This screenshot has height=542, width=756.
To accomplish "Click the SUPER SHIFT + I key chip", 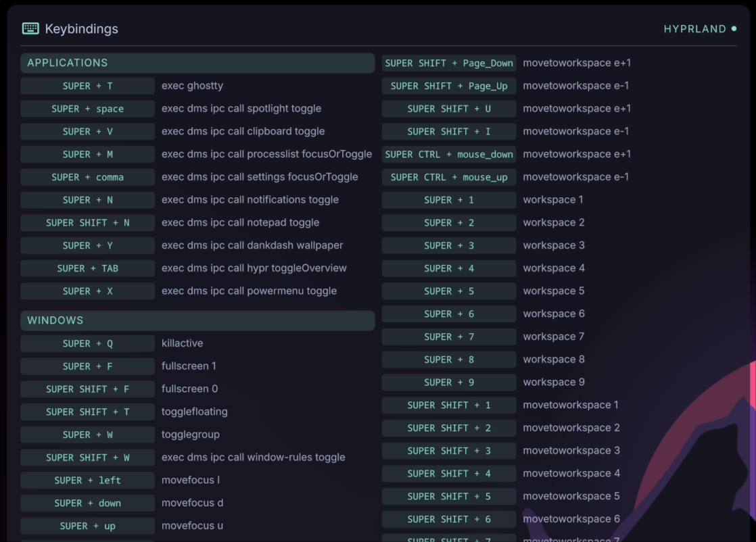I will [449, 132].
